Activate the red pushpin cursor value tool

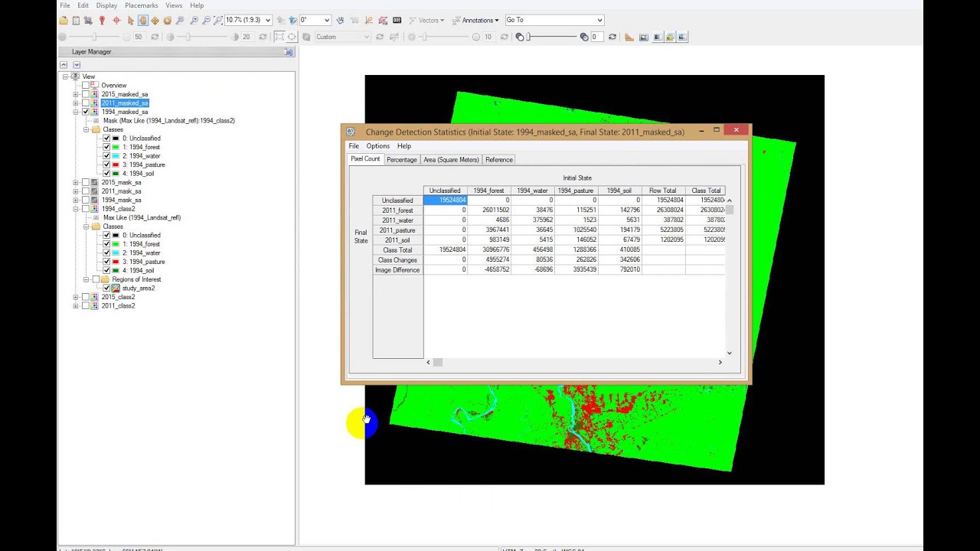[x=102, y=21]
